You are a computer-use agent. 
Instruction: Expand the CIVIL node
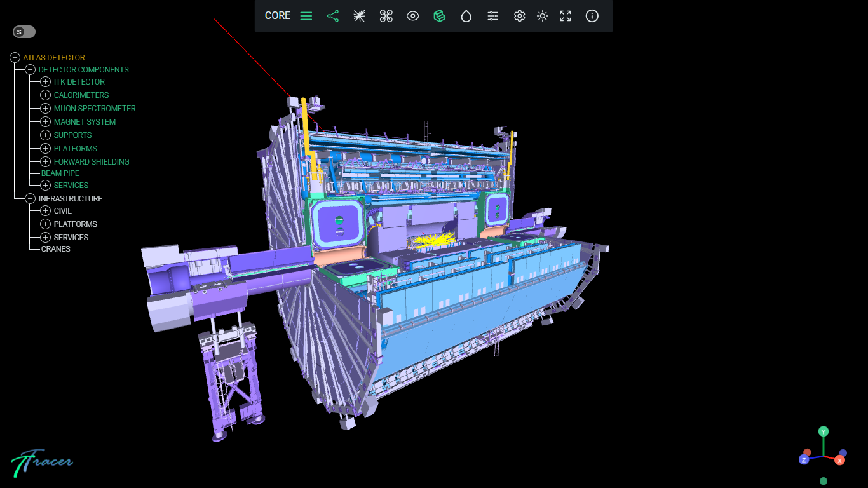45,211
